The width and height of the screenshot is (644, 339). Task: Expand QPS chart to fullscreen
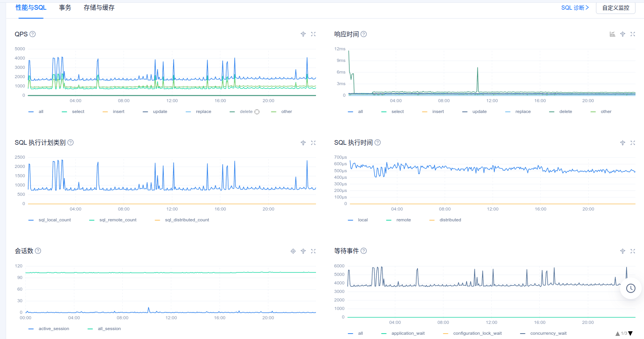pyautogui.click(x=313, y=34)
